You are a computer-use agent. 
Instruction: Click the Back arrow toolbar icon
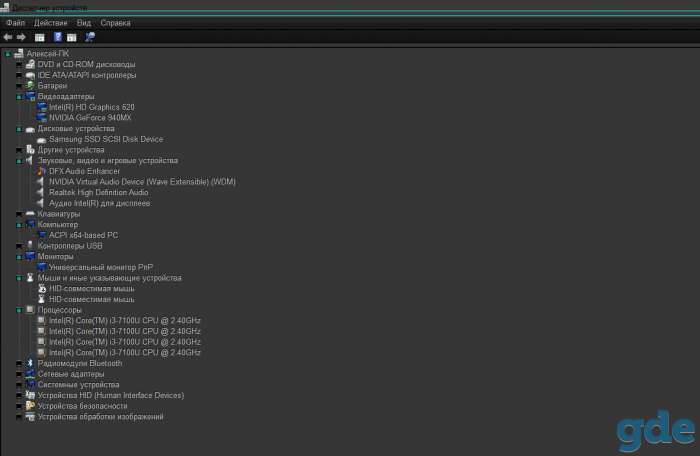coord(8,37)
